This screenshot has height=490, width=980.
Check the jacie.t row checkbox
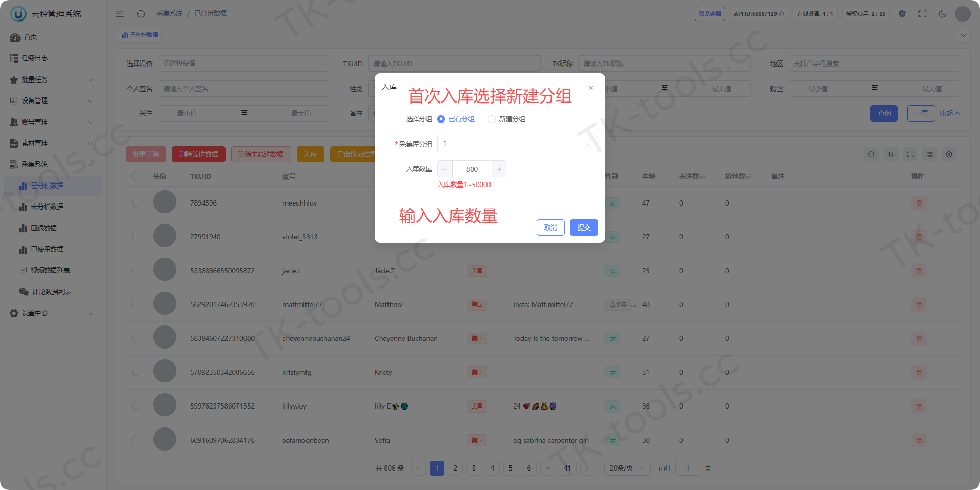point(136,271)
